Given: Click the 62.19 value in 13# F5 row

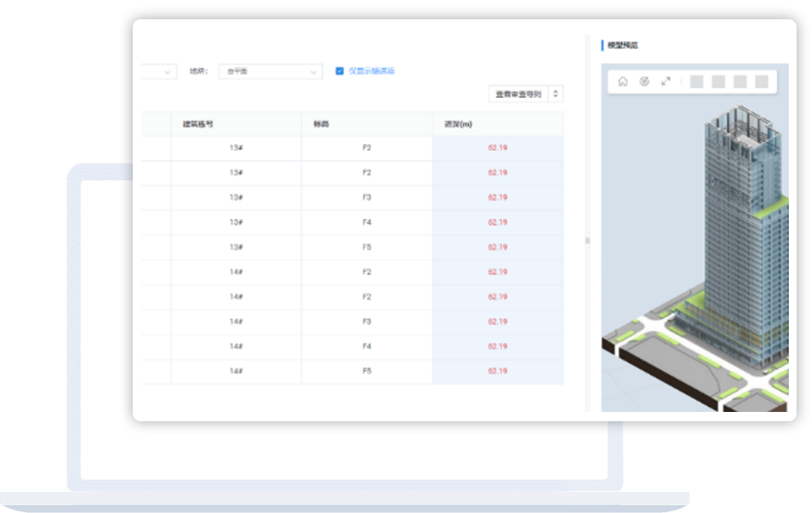Looking at the screenshot, I should [x=498, y=248].
